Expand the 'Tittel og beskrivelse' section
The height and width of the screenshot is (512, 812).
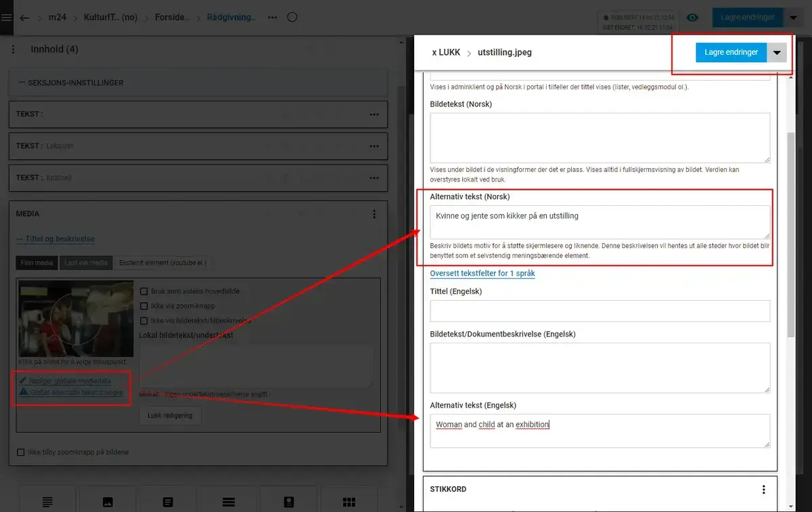click(x=55, y=239)
